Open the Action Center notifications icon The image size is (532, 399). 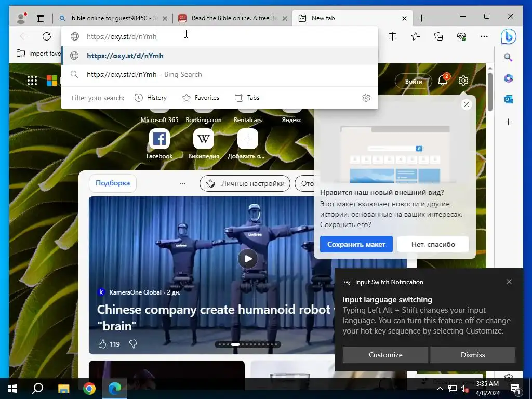point(515,389)
